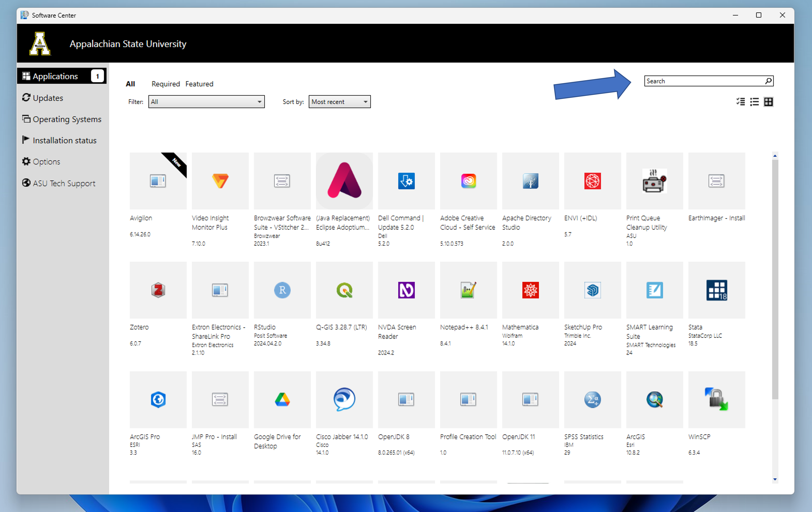Image resolution: width=812 pixels, height=512 pixels.
Task: Click the scrollbar up arrow
Action: click(775, 156)
